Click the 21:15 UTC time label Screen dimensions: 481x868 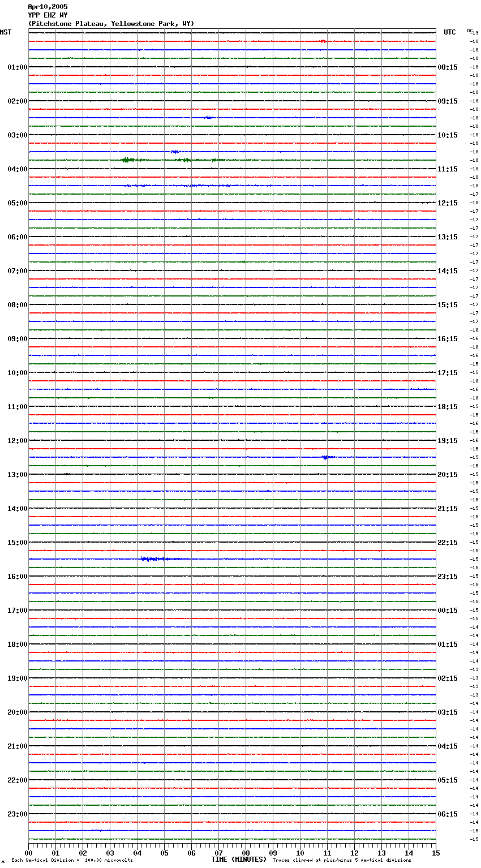[448, 509]
